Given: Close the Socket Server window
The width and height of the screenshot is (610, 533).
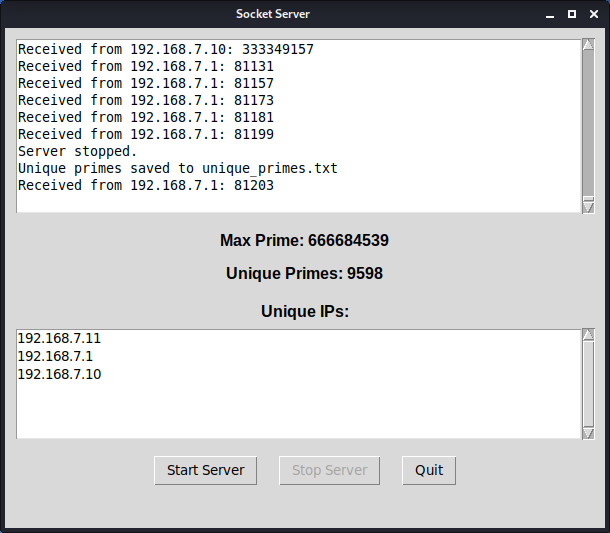Looking at the screenshot, I should pos(593,14).
